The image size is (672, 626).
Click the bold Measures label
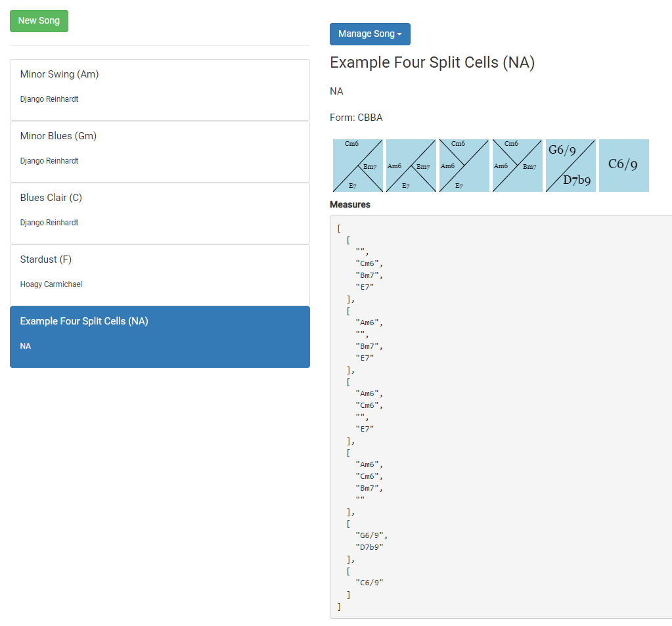(x=350, y=205)
